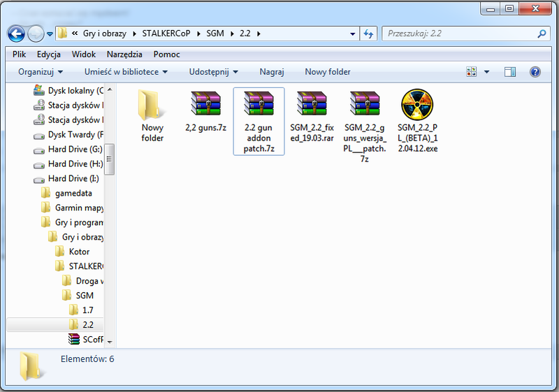This screenshot has width=559, height=392.
Task: Show hidden breadcrumb path via double chevron
Action: [x=75, y=34]
